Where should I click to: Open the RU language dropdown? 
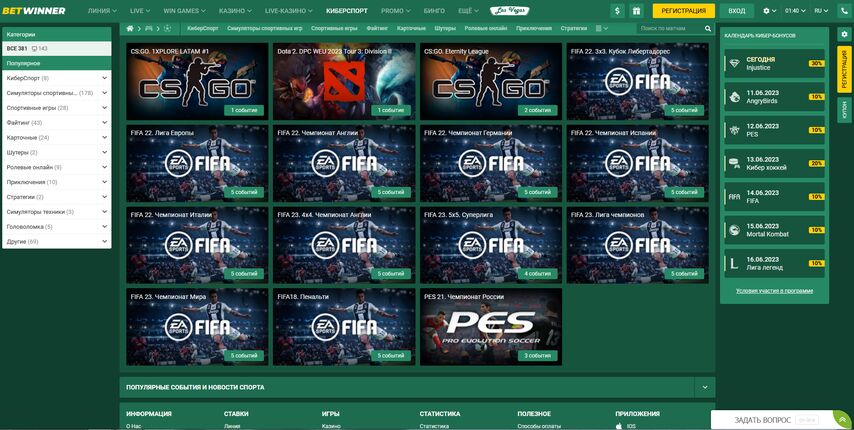[821, 11]
